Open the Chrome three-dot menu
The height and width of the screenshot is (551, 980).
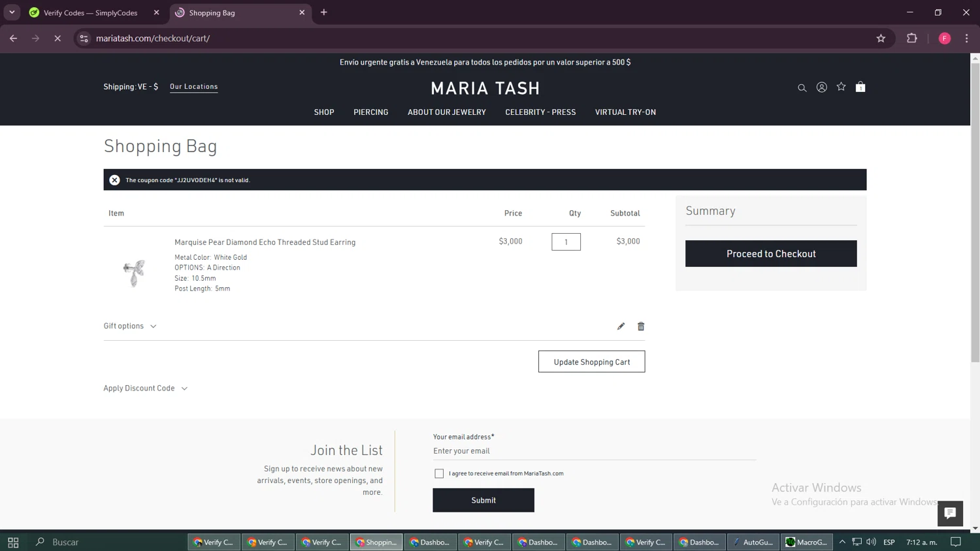[x=967, y=39]
